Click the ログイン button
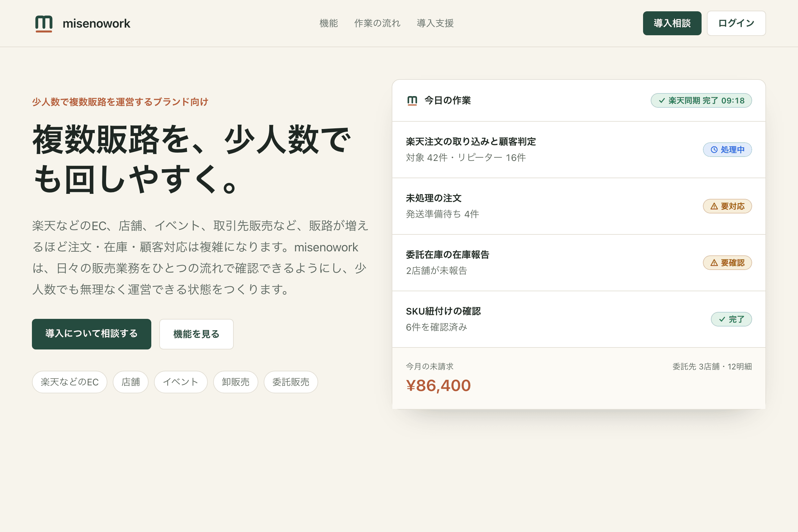 (736, 23)
